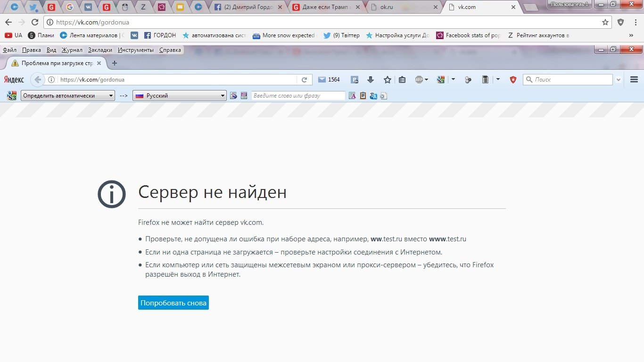Open the Инструменты menu

(x=136, y=50)
